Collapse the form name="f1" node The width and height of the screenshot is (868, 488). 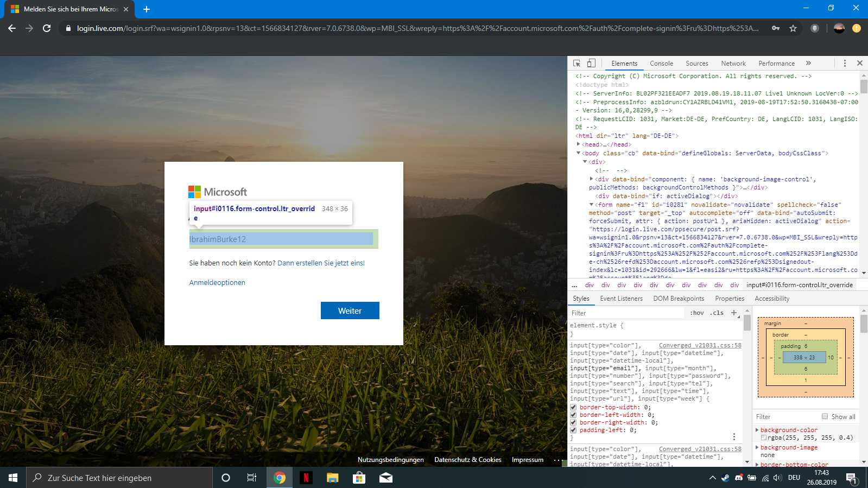click(x=592, y=205)
